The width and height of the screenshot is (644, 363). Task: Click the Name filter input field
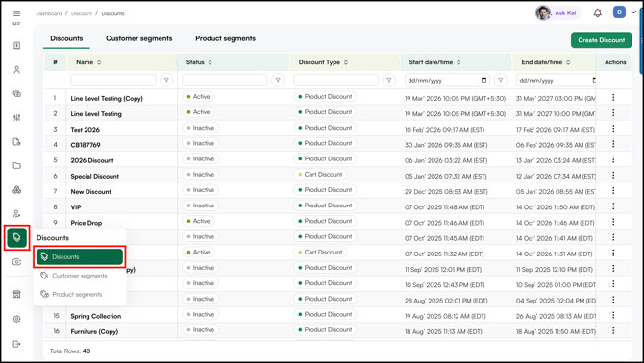113,80
